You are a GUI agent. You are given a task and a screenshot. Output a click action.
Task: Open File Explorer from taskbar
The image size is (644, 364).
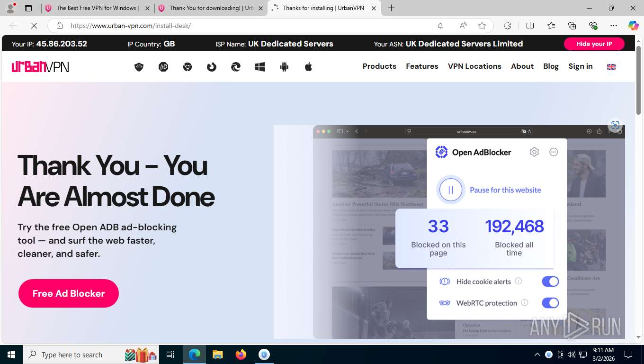[x=217, y=355]
